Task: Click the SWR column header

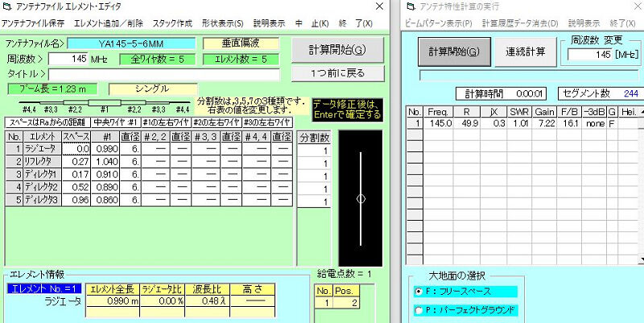Action: tap(520, 112)
